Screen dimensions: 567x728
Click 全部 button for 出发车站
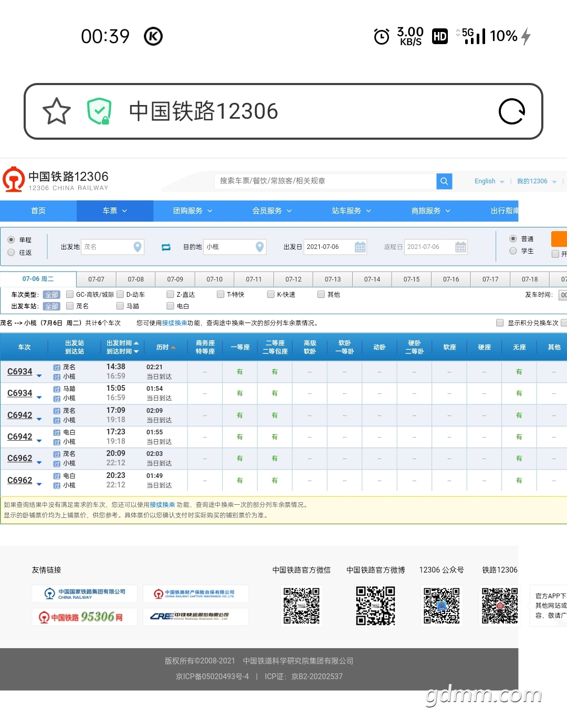[51, 306]
